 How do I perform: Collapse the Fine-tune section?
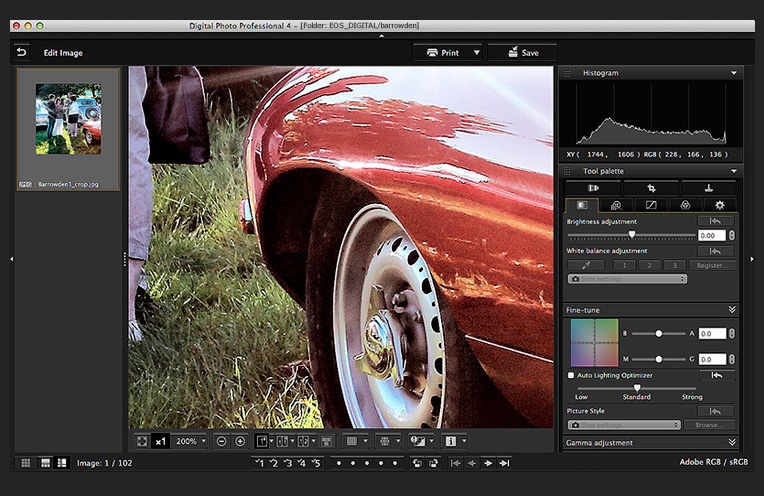pos(732,310)
